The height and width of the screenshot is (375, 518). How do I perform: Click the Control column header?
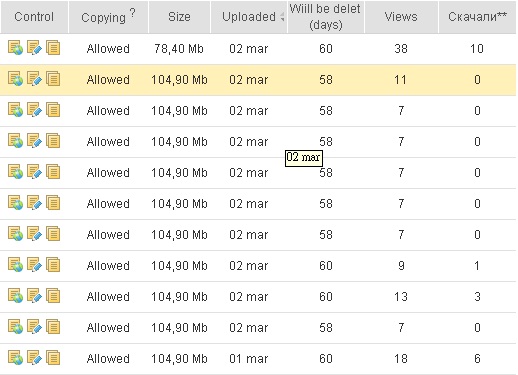(x=34, y=17)
